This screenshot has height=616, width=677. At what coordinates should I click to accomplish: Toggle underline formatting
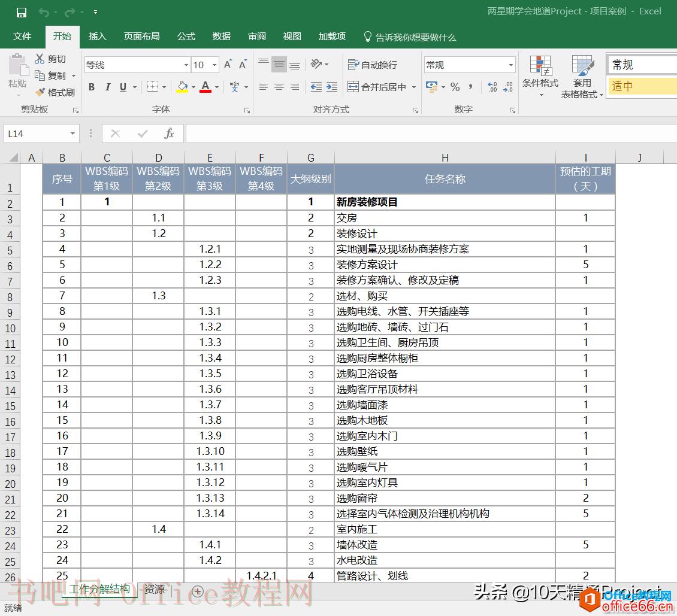[x=123, y=87]
